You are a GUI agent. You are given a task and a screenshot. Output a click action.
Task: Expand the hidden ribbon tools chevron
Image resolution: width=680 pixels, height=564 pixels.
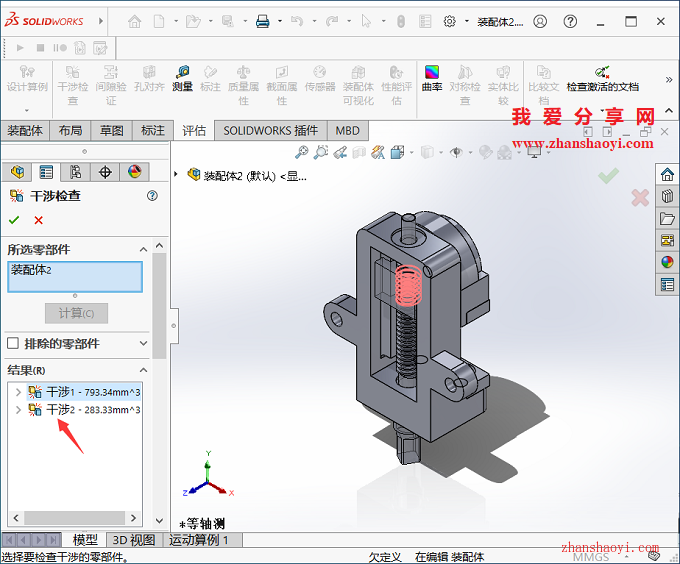(669, 79)
